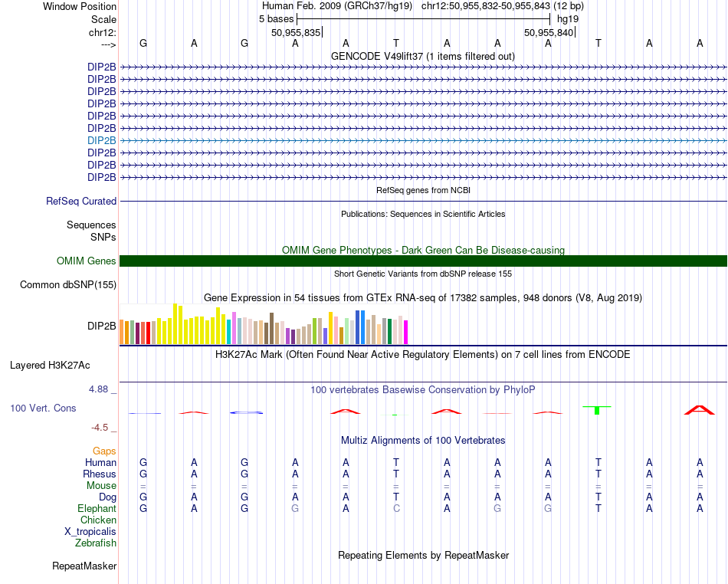Click the -4.5 lower conservation scale value
728x584 pixels.
tap(100, 427)
